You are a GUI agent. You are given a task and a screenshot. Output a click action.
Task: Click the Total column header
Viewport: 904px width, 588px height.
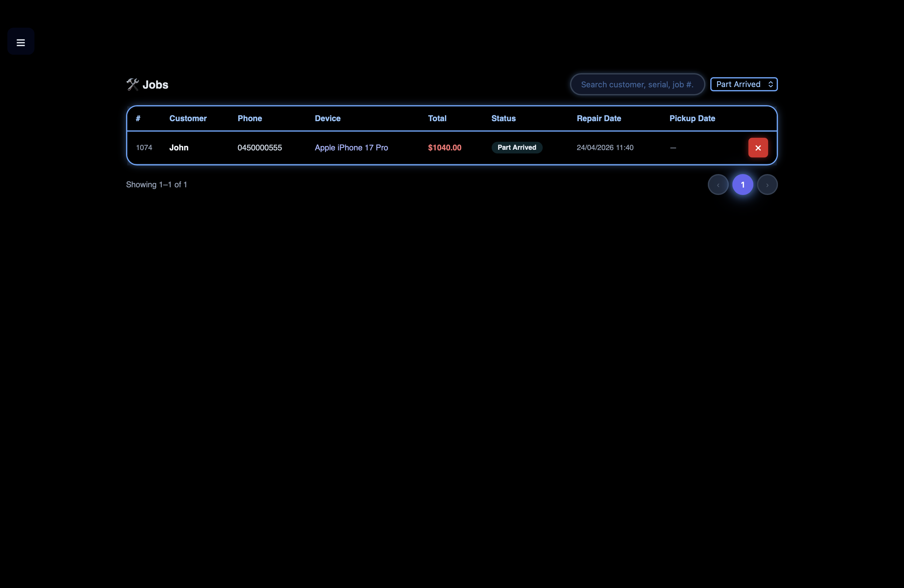(437, 118)
